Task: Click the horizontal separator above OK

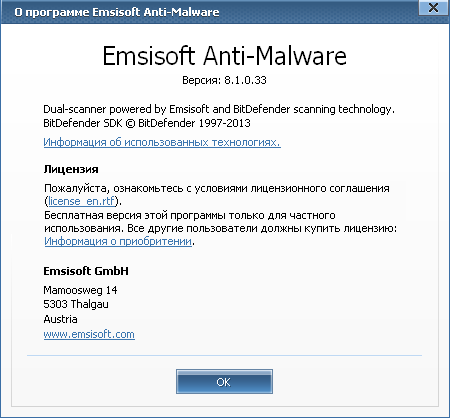Action: (224, 355)
